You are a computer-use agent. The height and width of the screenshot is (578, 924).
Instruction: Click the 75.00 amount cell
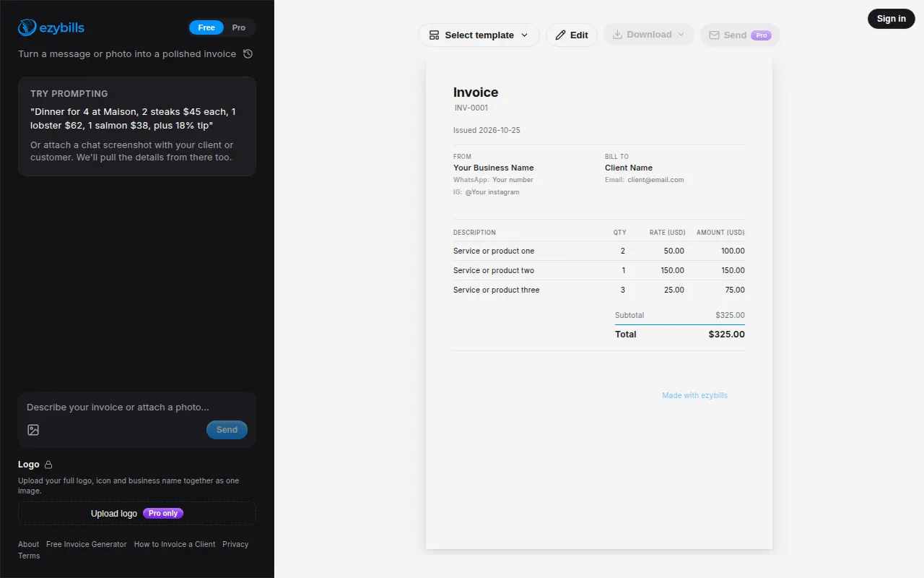point(735,290)
